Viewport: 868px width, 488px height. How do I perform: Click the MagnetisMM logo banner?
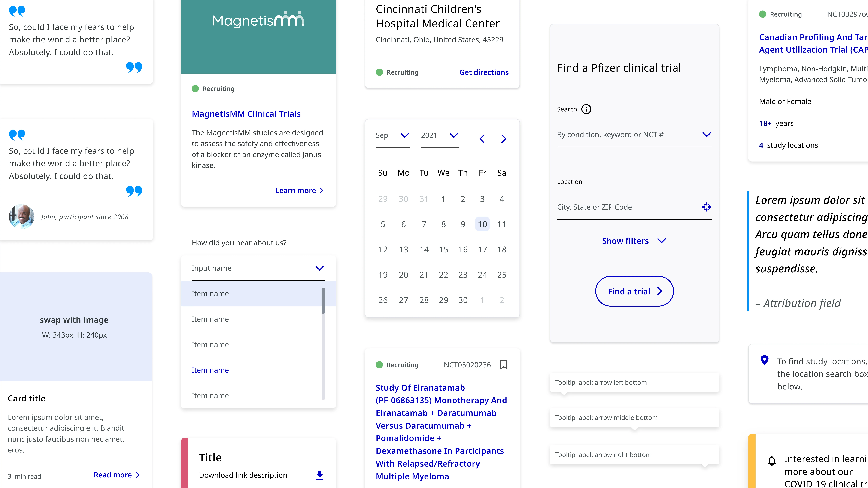click(258, 37)
